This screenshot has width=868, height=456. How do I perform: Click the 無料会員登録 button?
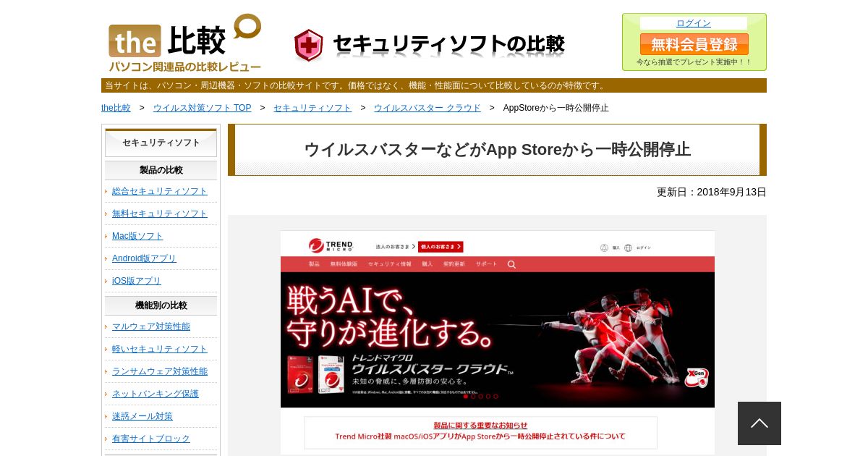coord(694,44)
